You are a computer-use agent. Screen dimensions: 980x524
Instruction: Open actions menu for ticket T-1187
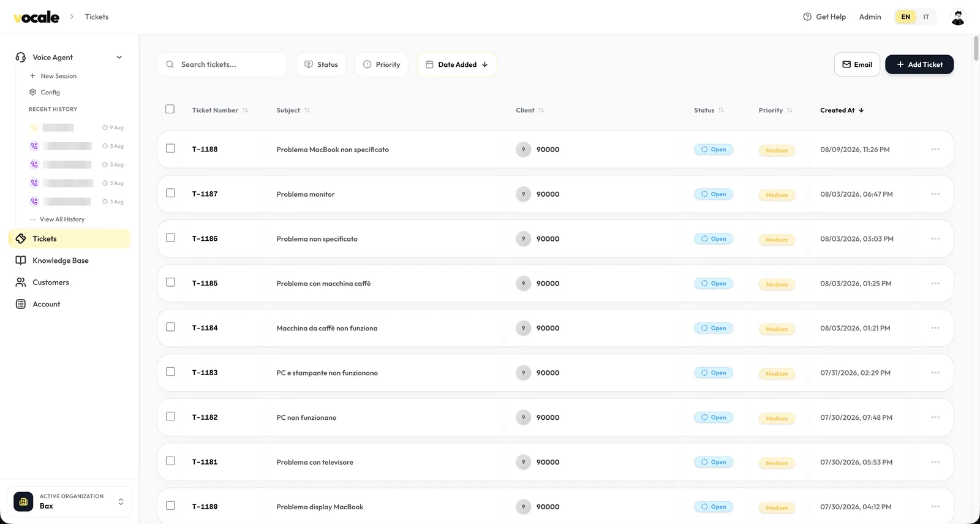(935, 194)
